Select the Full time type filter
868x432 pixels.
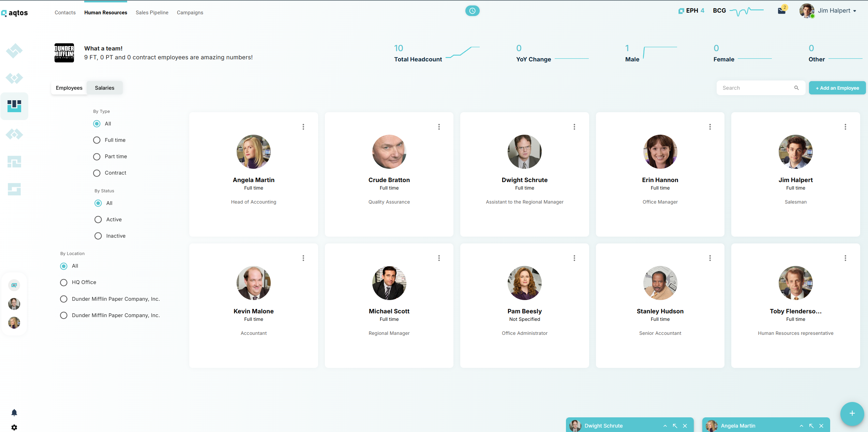click(x=97, y=140)
